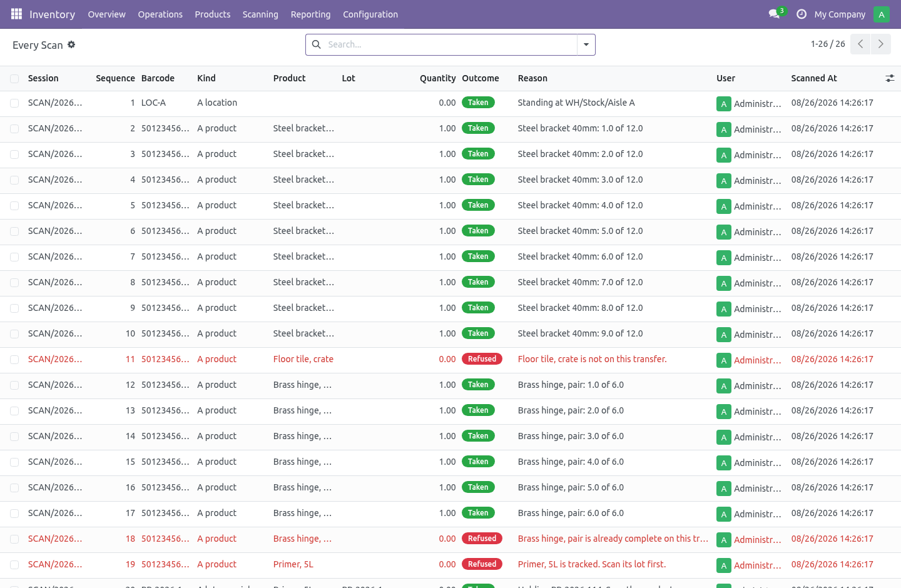Click 'Floor tile, crate' product cell
The width and height of the screenshot is (901, 588).
click(303, 359)
